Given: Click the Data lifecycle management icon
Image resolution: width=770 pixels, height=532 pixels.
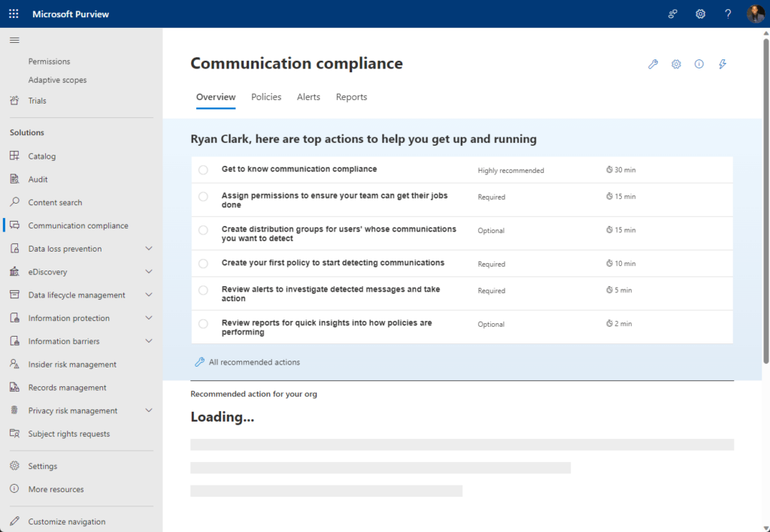Looking at the screenshot, I should [x=15, y=295].
